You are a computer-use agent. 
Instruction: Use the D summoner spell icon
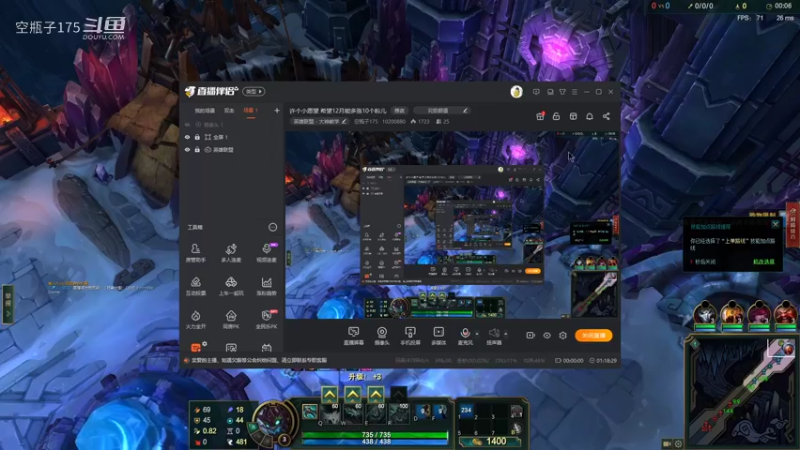tap(422, 411)
